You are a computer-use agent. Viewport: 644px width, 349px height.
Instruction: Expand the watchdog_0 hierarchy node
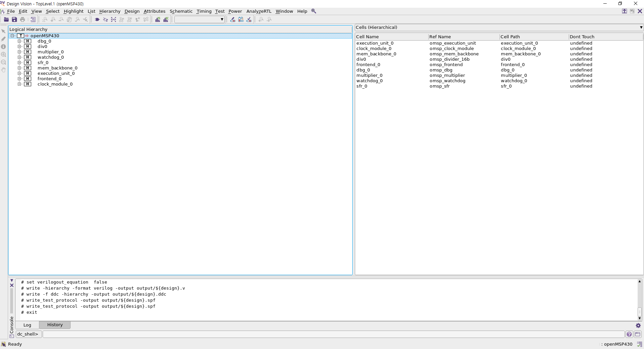tap(19, 57)
